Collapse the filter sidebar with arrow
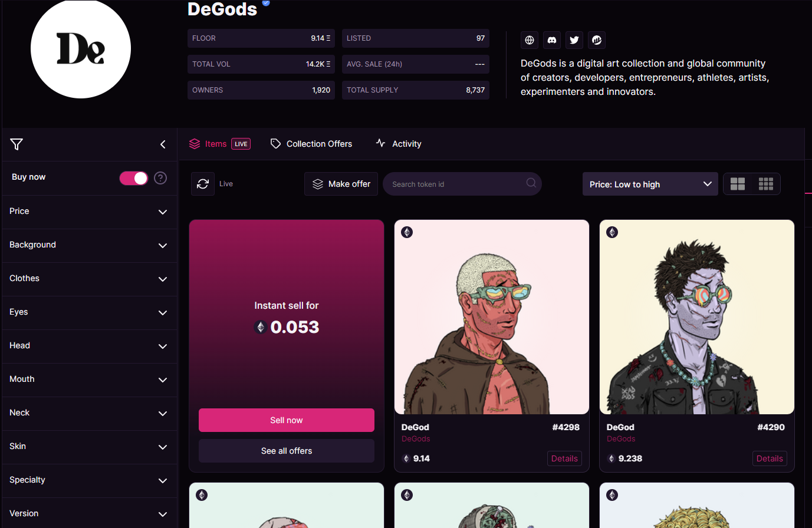This screenshot has height=528, width=812. point(163,144)
